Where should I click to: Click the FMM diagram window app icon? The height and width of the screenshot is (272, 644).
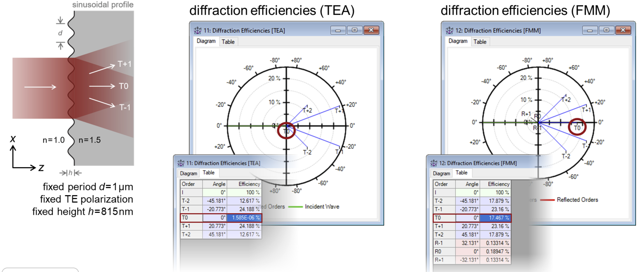(449, 30)
